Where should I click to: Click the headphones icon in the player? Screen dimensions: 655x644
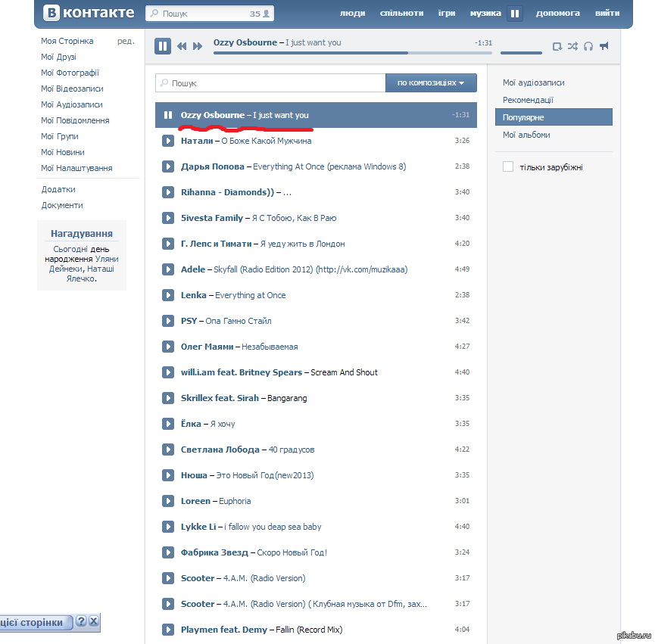click(588, 46)
